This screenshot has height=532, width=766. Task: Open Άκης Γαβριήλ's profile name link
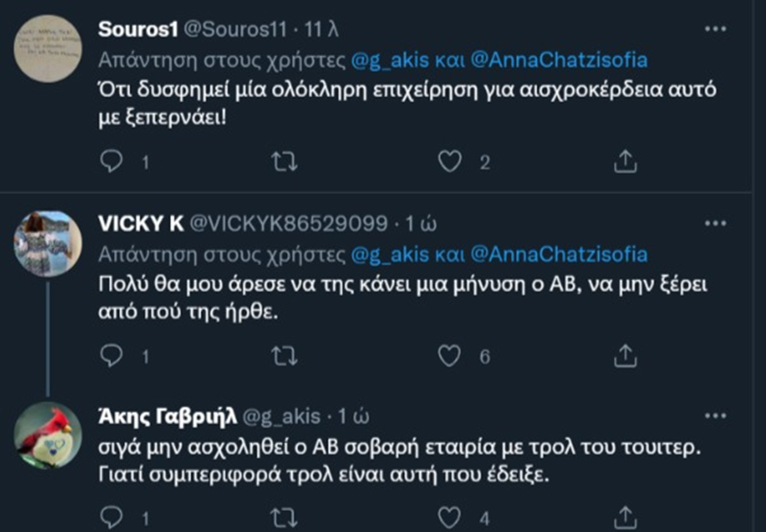[x=167, y=415]
